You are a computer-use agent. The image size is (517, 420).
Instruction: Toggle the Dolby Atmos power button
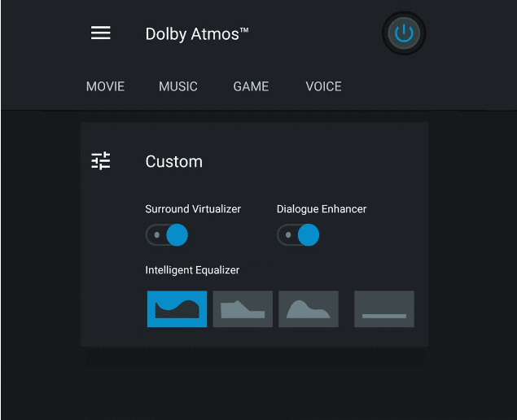404,33
